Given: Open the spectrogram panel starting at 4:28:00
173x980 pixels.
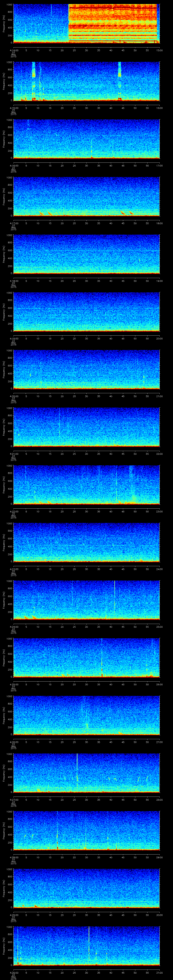Looking at the screenshot, I should 86,831.
